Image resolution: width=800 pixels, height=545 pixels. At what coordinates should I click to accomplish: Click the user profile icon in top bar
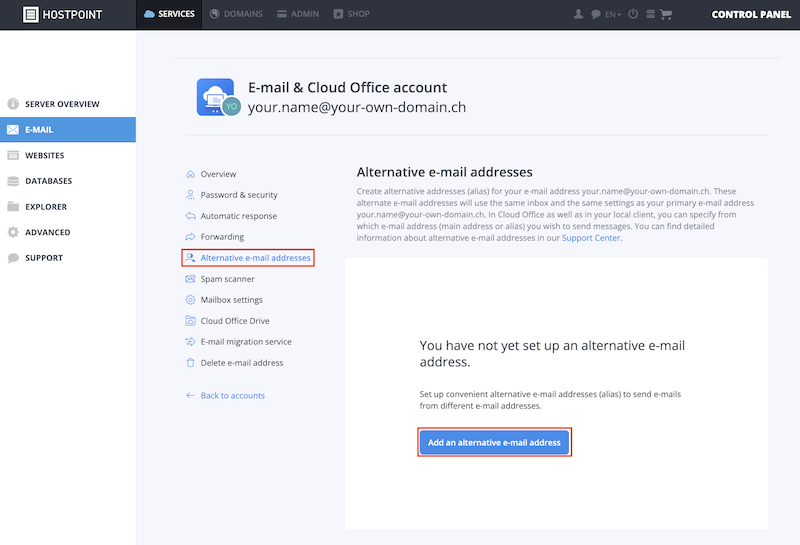tap(578, 14)
